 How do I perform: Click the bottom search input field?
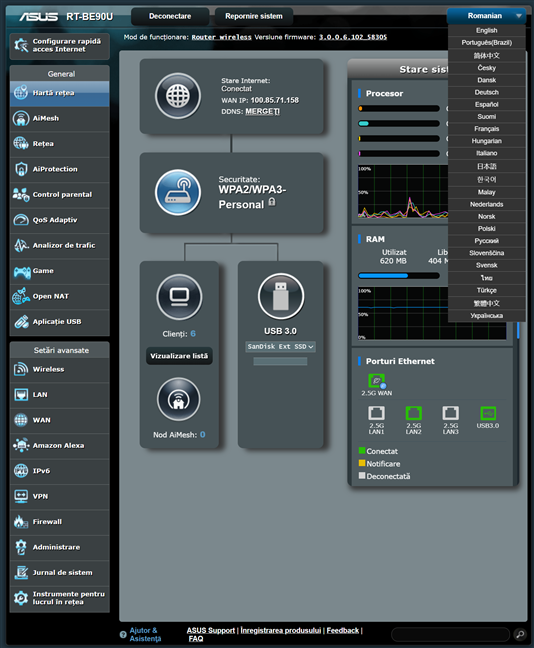coord(450,634)
